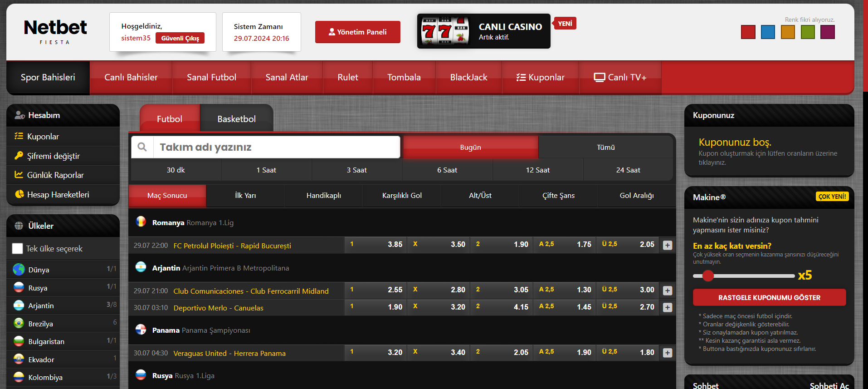The width and height of the screenshot is (868, 389).
Task: Click the Arjantin league flag icon
Action: pos(141,267)
